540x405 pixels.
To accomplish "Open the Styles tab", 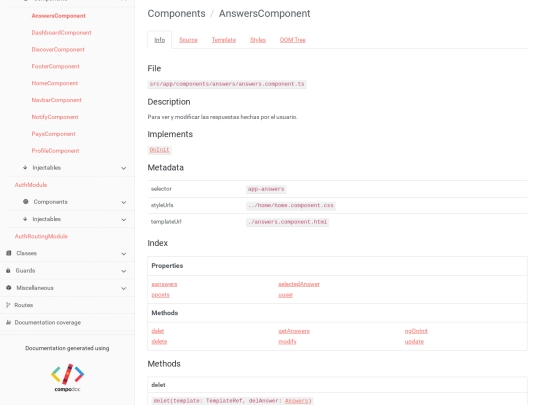I will click(258, 40).
